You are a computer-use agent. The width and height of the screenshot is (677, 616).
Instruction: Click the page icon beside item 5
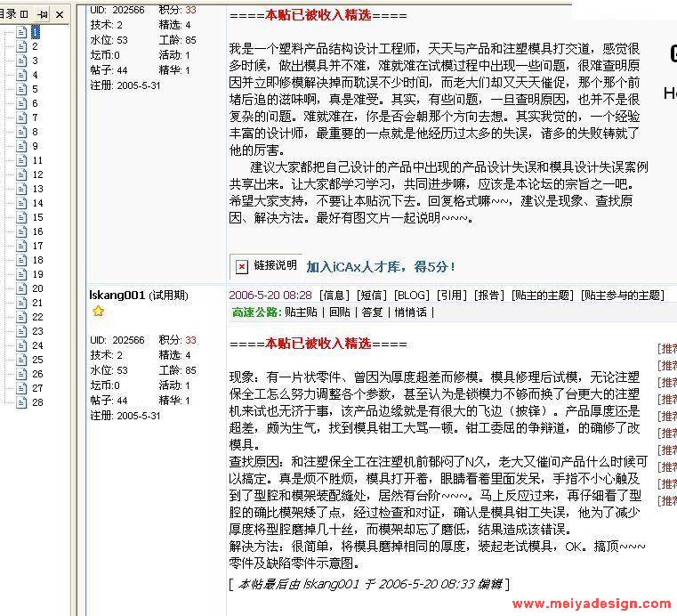coord(22,89)
